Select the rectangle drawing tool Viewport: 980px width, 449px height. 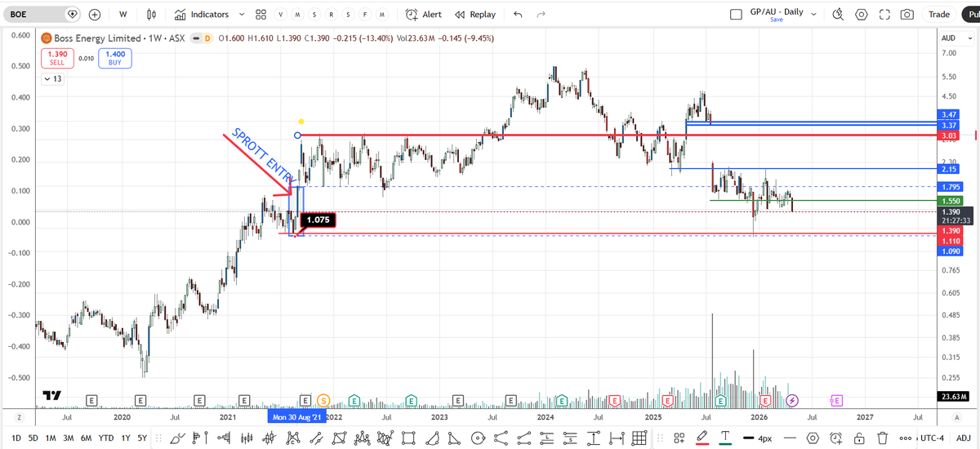pyautogui.click(x=408, y=438)
